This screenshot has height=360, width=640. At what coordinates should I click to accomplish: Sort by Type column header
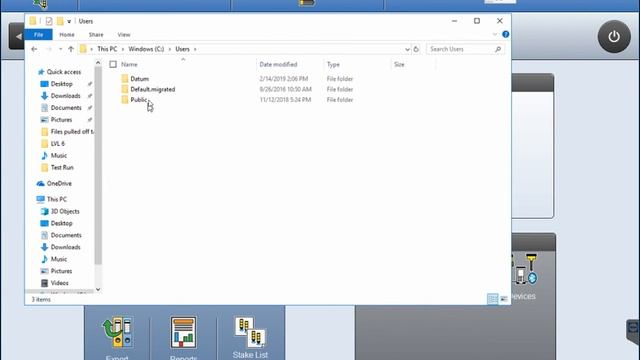[x=333, y=64]
